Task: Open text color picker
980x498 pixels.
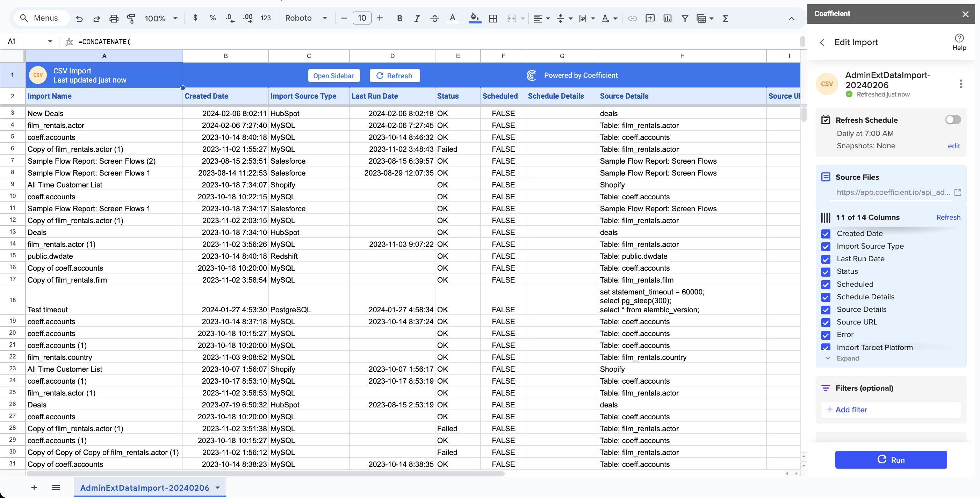Action: click(x=452, y=18)
